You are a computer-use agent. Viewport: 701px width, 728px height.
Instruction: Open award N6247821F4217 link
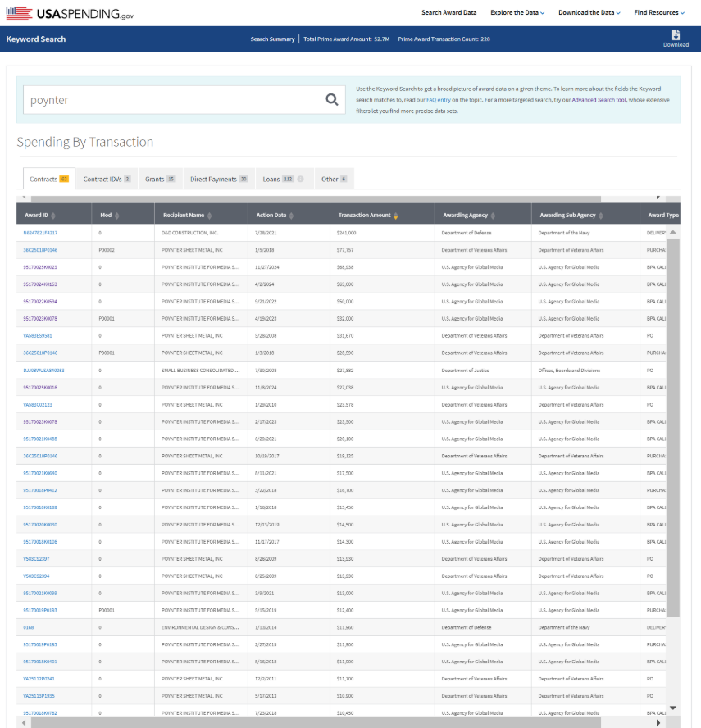[40, 233]
